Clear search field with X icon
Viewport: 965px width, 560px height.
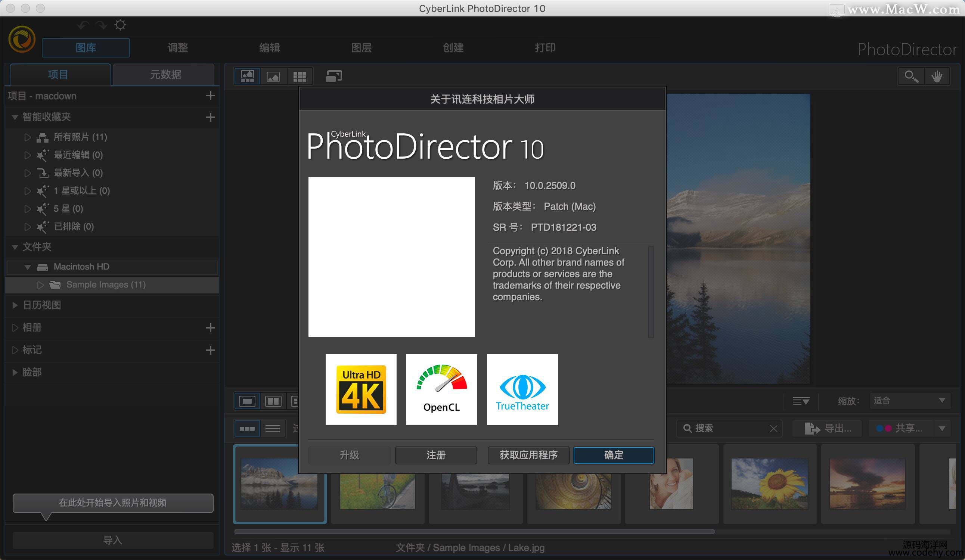[773, 428]
